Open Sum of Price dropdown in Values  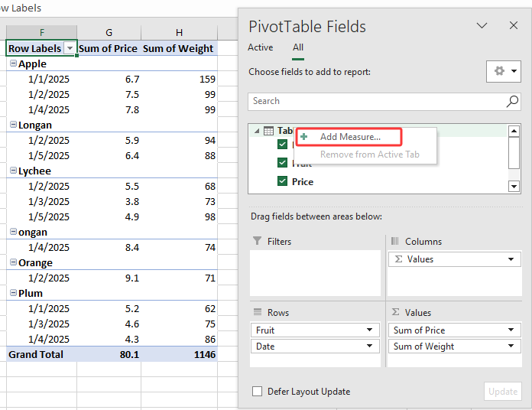(510, 330)
